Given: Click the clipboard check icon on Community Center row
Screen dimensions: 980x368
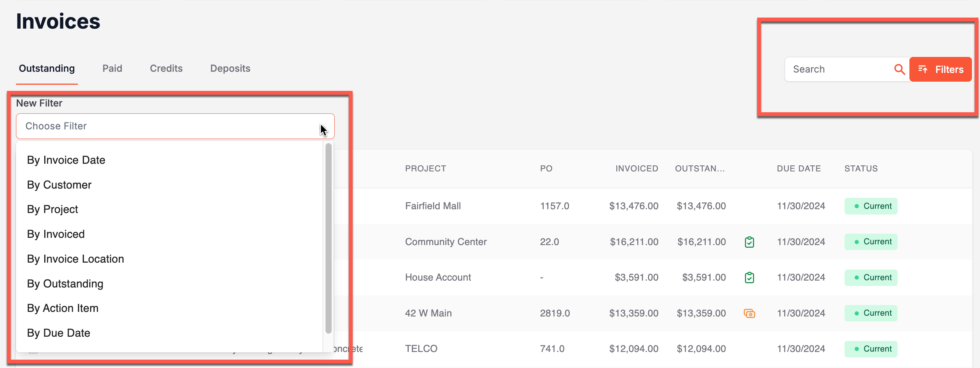Looking at the screenshot, I should tap(749, 242).
